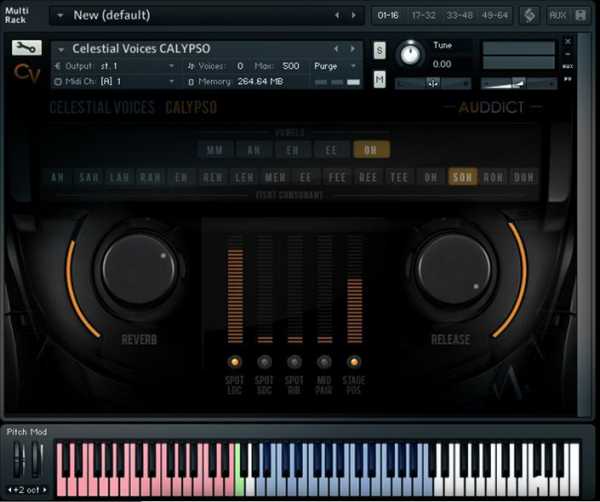
Task: Choose the FEE first consonant syllable
Action: (x=337, y=177)
